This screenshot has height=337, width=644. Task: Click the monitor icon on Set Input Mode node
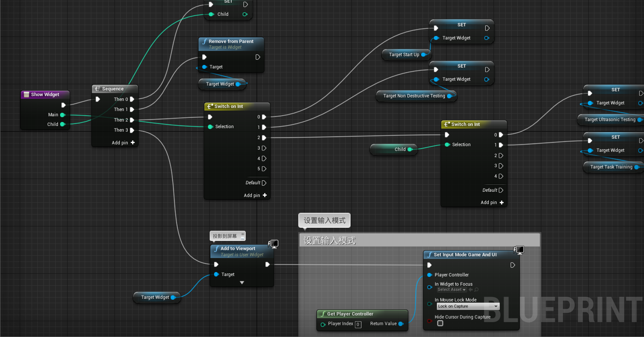[519, 250]
